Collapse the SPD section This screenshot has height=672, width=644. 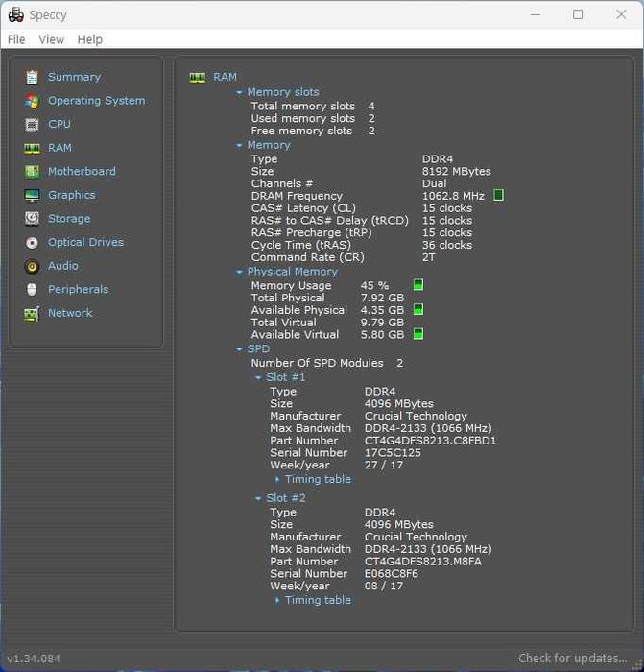[x=239, y=349]
